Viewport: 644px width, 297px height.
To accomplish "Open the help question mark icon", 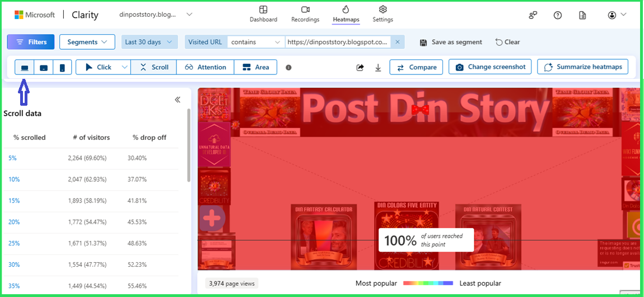I will click(x=557, y=15).
